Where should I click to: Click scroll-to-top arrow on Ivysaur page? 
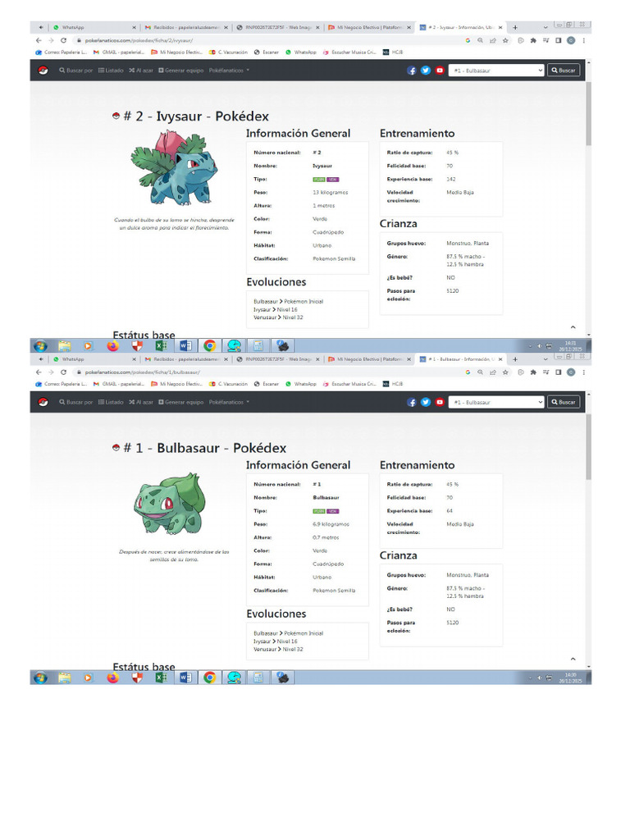click(x=573, y=326)
